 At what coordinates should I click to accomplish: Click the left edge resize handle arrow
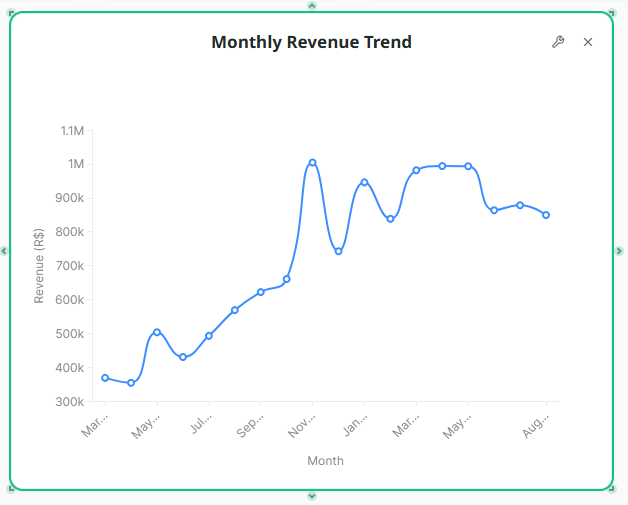pos(4,251)
